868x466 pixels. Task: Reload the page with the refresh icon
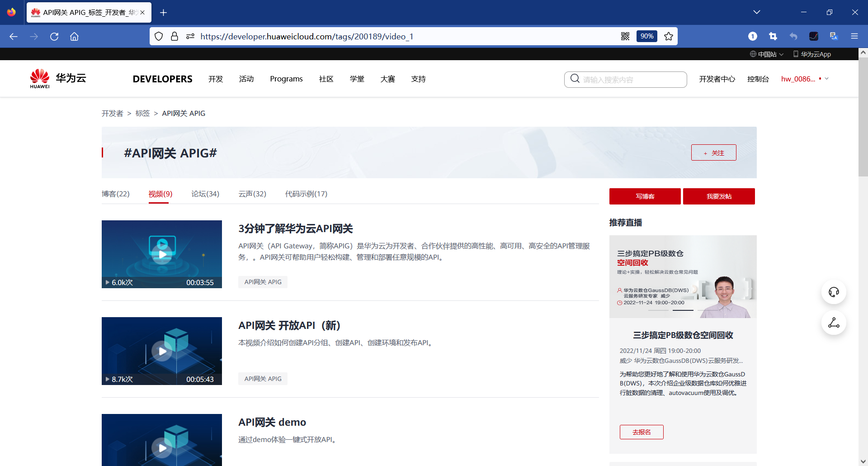click(x=54, y=36)
